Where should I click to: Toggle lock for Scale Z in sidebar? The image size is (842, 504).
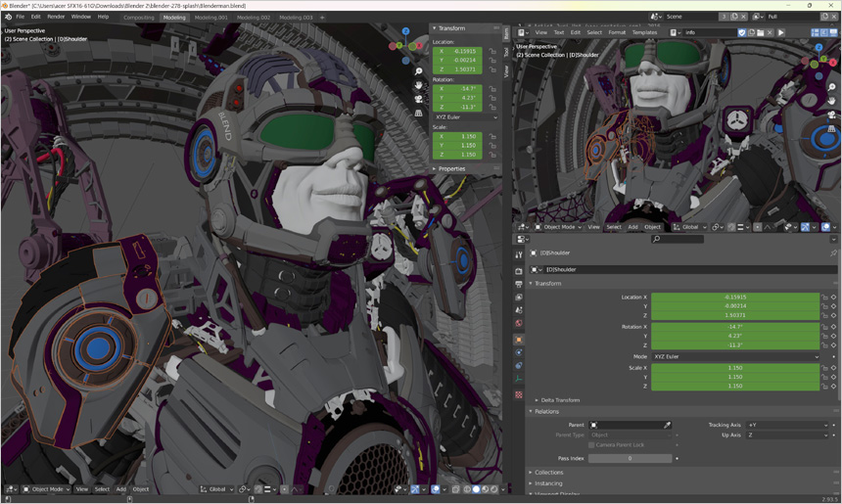[x=492, y=155]
